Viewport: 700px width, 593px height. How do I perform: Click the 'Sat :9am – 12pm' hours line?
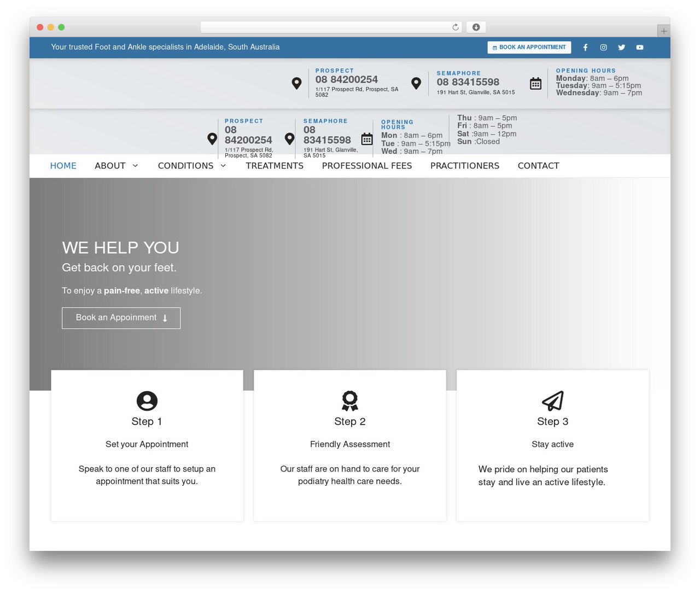coord(487,134)
